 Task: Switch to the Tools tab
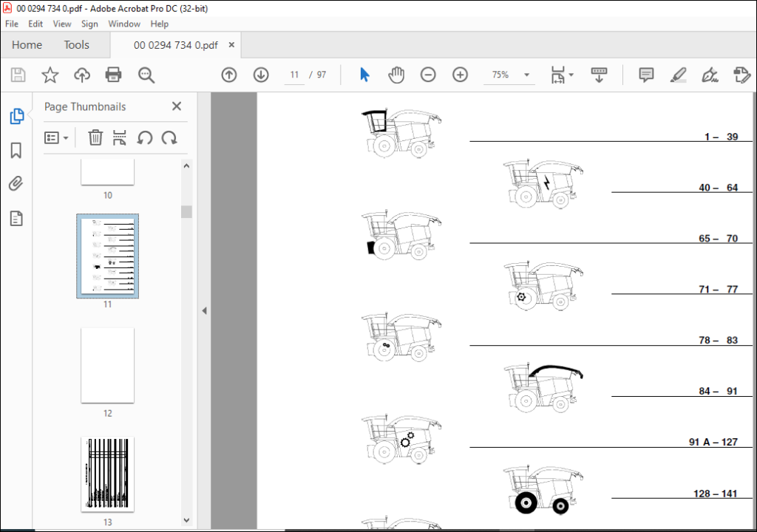76,45
